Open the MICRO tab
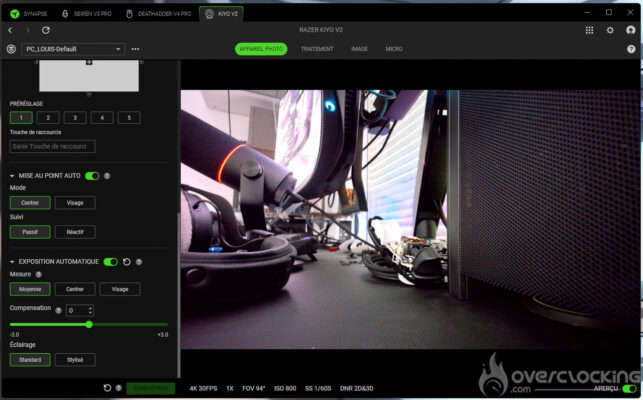 pyautogui.click(x=394, y=49)
